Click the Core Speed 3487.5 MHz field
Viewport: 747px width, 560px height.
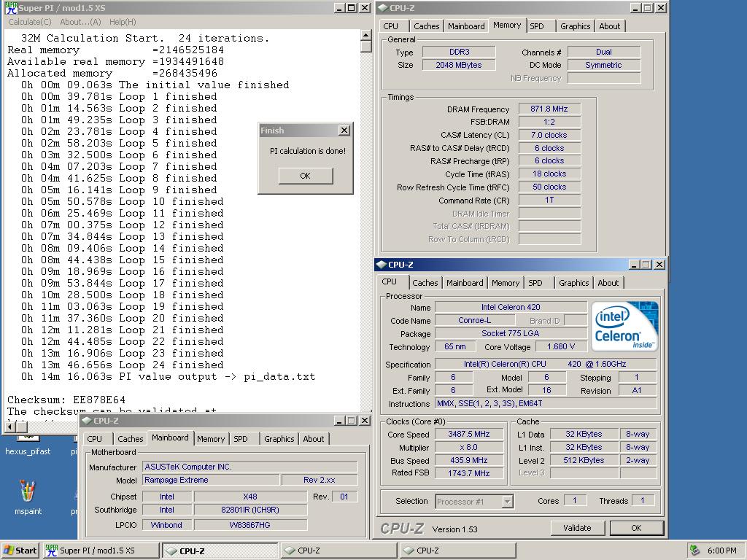[469, 435]
